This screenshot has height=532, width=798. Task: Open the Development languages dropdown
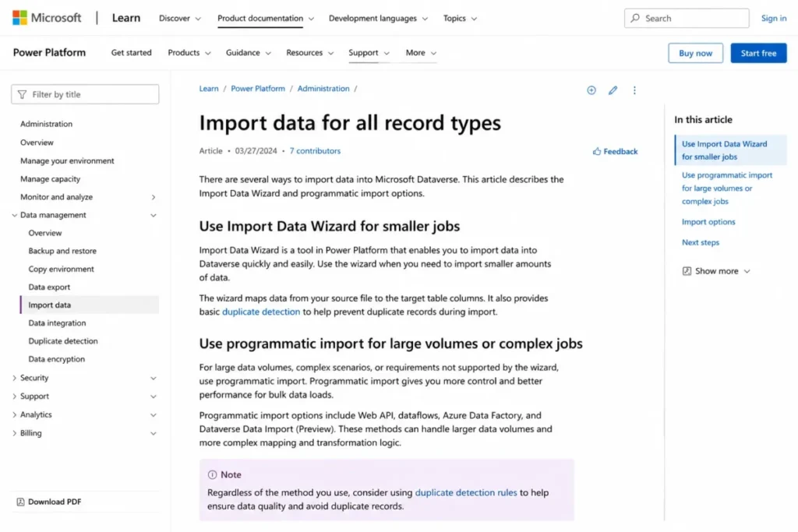(x=378, y=19)
